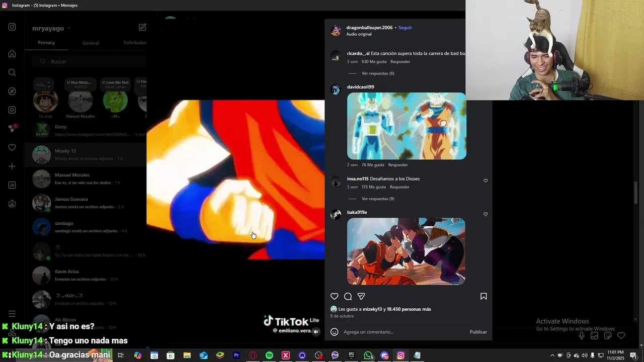Image resolution: width=644 pixels, height=362 pixels.
Task: Click sticker icon in chat box
Action: click(x=608, y=335)
